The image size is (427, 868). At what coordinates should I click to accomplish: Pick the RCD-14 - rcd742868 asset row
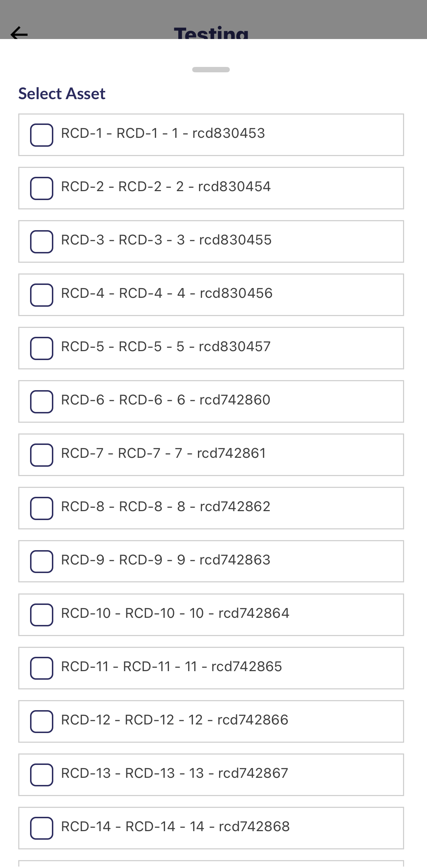[211, 828]
